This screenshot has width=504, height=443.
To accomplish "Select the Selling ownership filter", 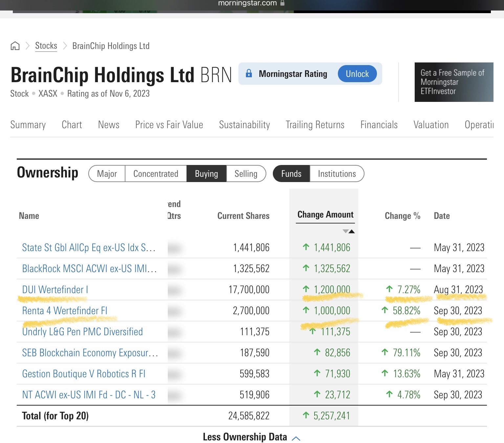I will 246,174.
